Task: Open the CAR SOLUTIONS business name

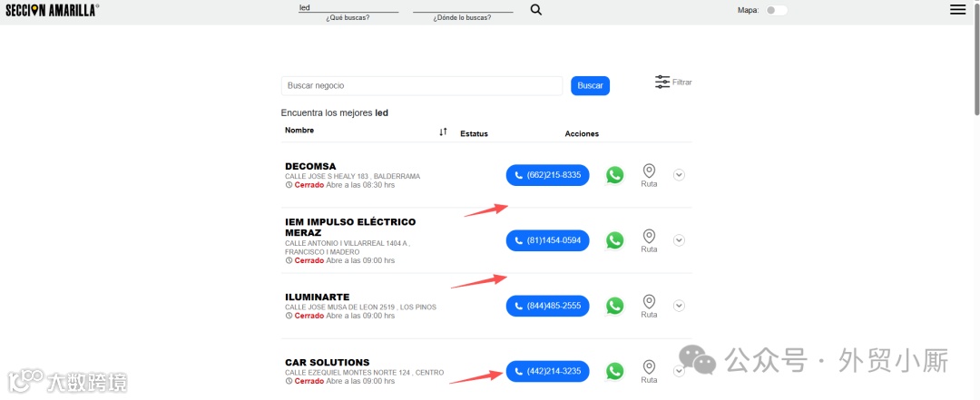Action: [328, 363]
